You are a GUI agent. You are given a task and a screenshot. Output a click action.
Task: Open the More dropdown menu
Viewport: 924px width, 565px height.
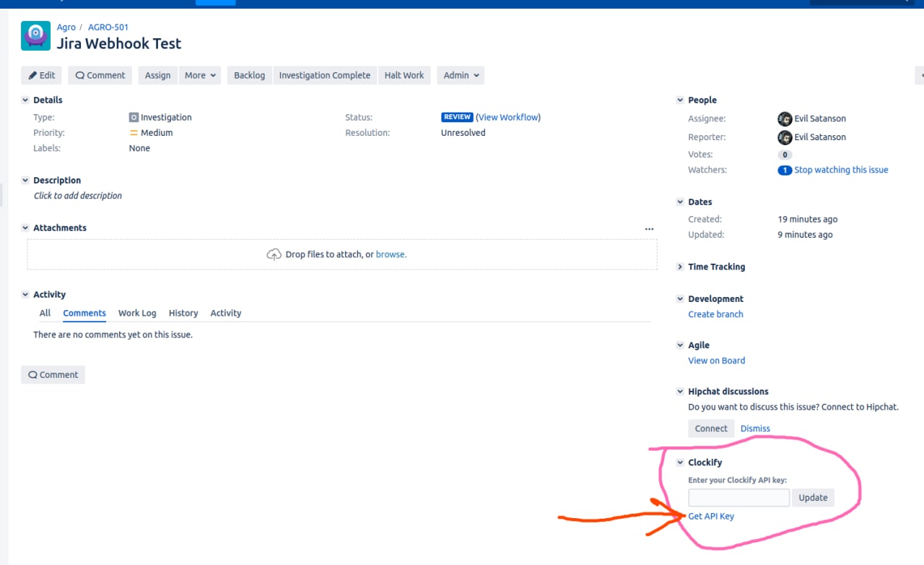(200, 75)
